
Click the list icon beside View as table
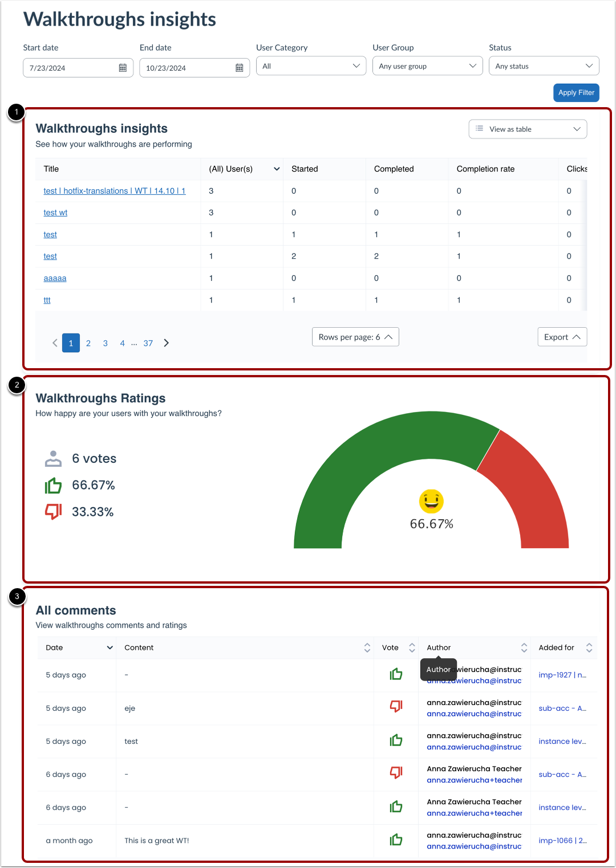pos(480,129)
